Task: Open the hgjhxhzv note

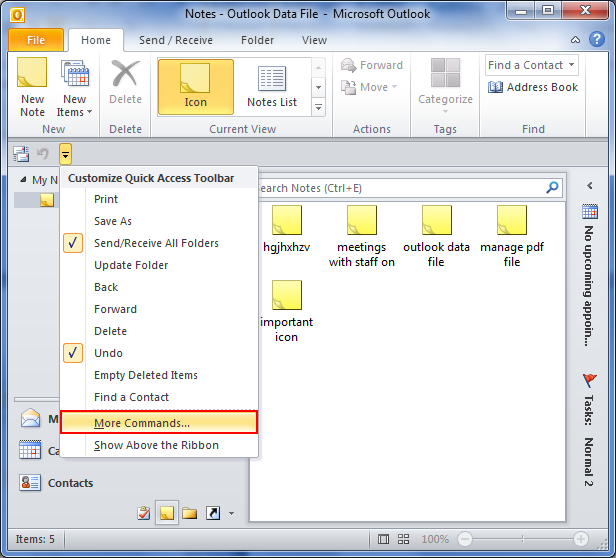Action: pos(287,229)
